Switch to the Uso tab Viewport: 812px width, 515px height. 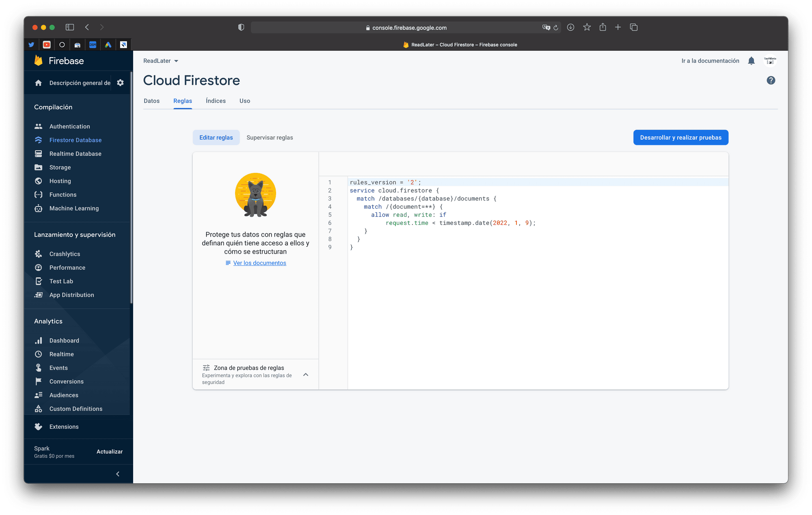tap(245, 101)
